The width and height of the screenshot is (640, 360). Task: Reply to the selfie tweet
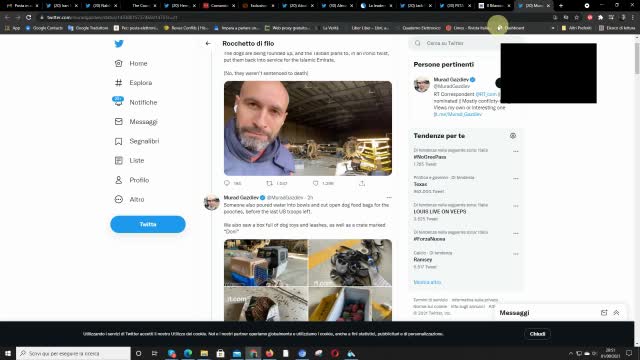pos(227,183)
